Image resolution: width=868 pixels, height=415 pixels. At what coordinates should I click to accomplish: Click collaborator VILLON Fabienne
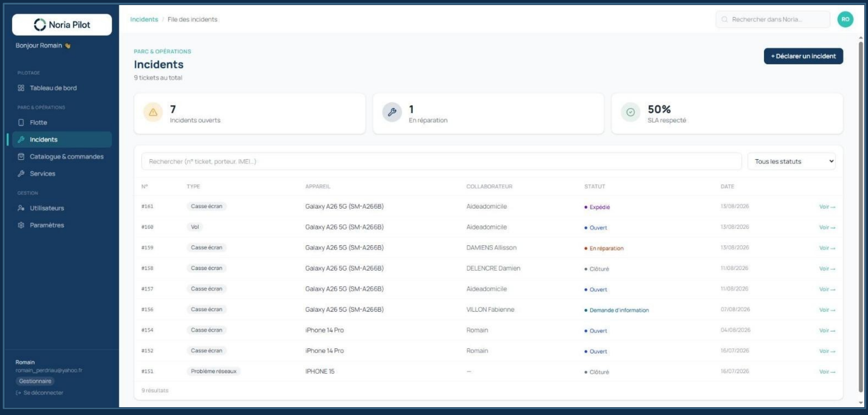pyautogui.click(x=490, y=310)
